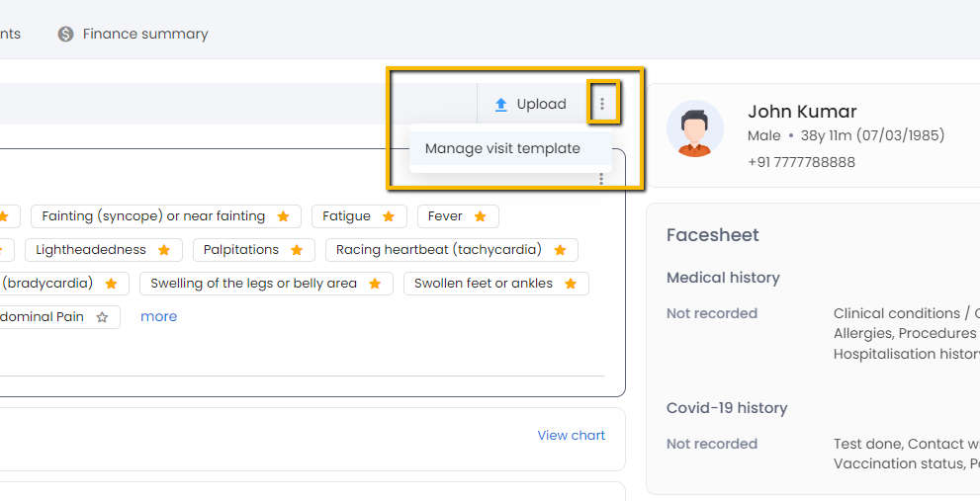Select the Covid-19 history section heading
Image resolution: width=980 pixels, height=501 pixels.
coord(727,408)
